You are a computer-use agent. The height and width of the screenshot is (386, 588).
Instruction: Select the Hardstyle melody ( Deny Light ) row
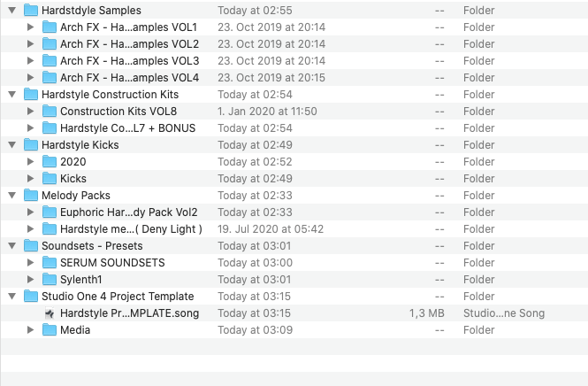click(x=131, y=229)
